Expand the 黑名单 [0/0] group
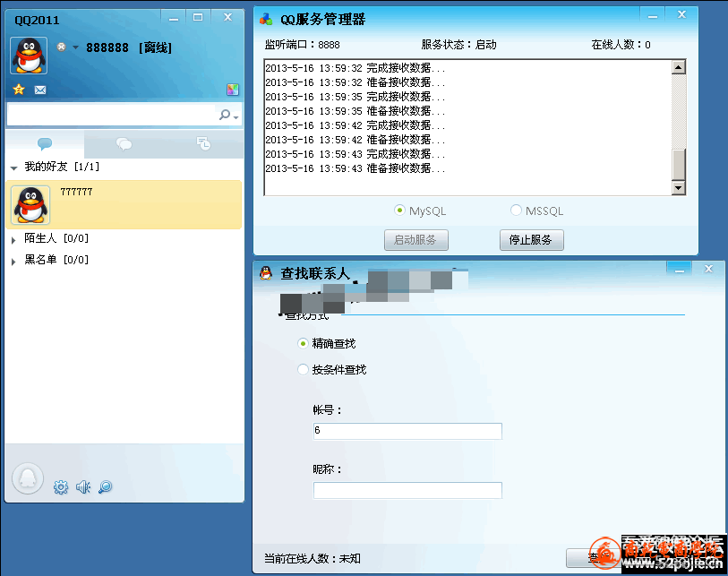Image resolution: width=728 pixels, height=576 pixels. [13, 261]
